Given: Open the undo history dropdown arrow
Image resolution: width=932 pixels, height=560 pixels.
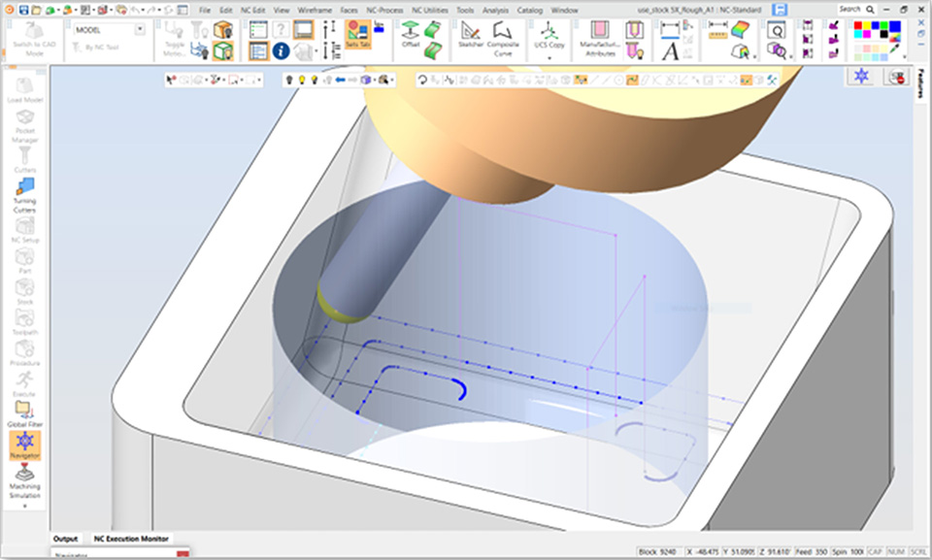Looking at the screenshot, I should [x=143, y=10].
